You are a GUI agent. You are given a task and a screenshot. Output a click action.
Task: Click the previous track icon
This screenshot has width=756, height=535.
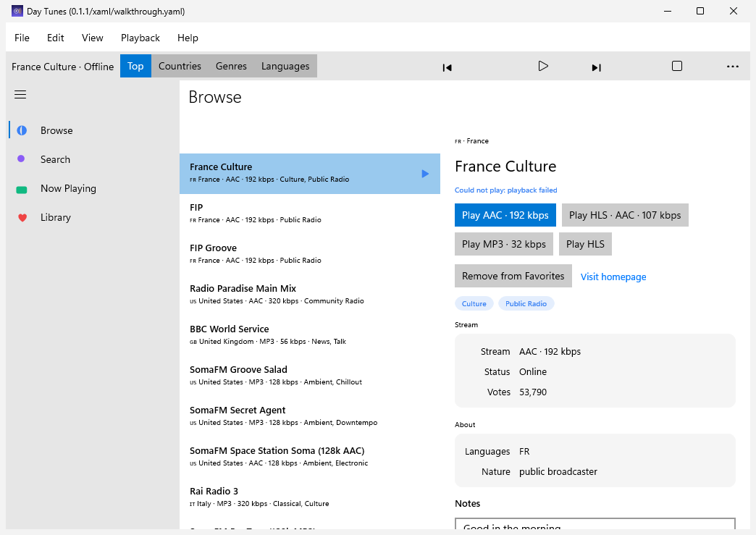pyautogui.click(x=447, y=67)
